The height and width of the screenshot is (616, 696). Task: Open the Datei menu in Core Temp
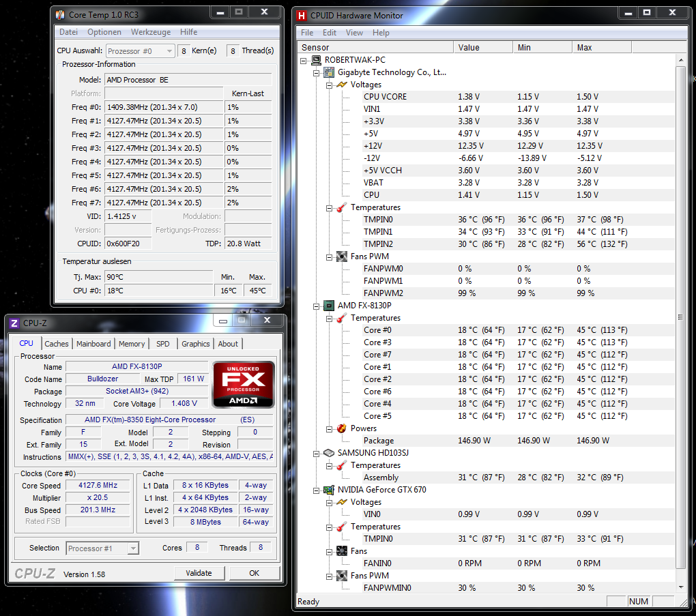pyautogui.click(x=68, y=32)
